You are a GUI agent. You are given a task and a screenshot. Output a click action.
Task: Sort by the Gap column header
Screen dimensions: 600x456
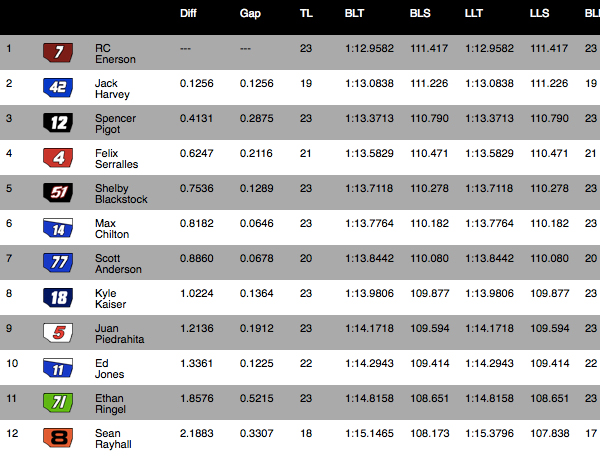pos(250,13)
